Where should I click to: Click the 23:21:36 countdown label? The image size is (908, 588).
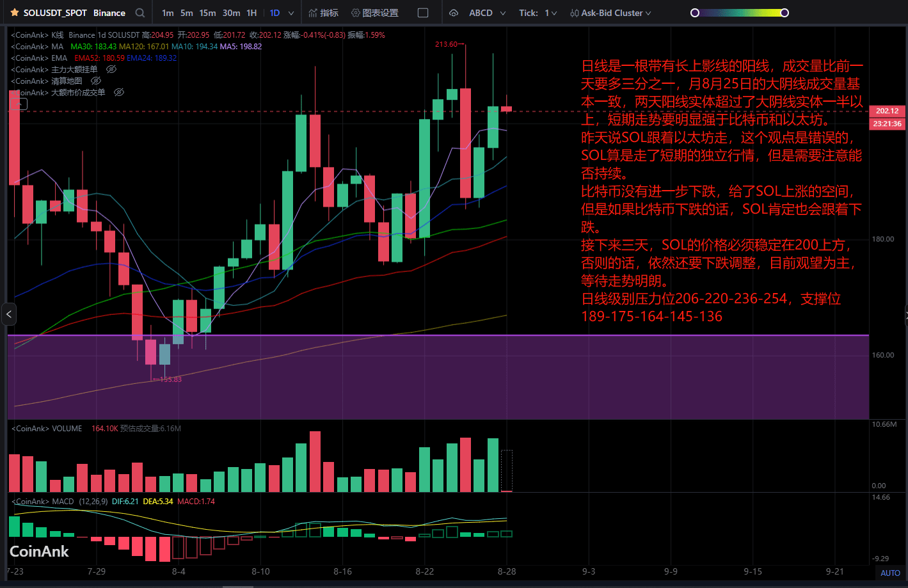(887, 123)
